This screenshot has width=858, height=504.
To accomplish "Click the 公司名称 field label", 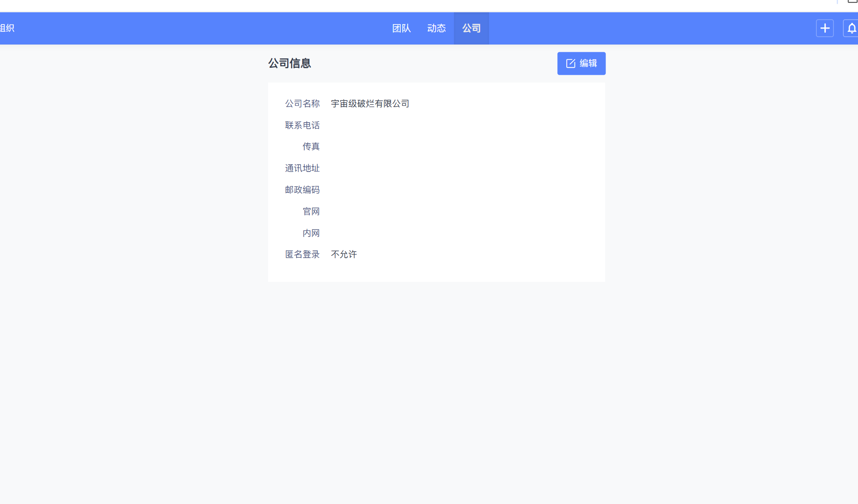I will click(x=302, y=103).
